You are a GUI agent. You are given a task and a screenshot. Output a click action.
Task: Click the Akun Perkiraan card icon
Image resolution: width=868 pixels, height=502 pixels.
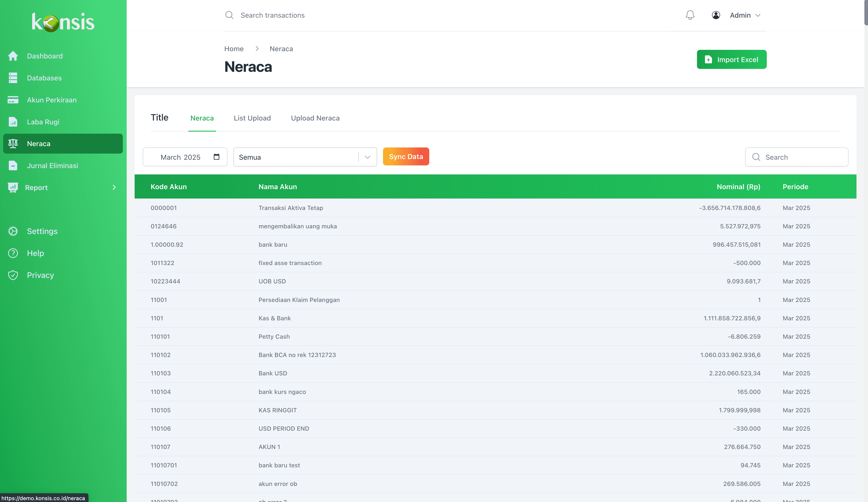pos(13,100)
